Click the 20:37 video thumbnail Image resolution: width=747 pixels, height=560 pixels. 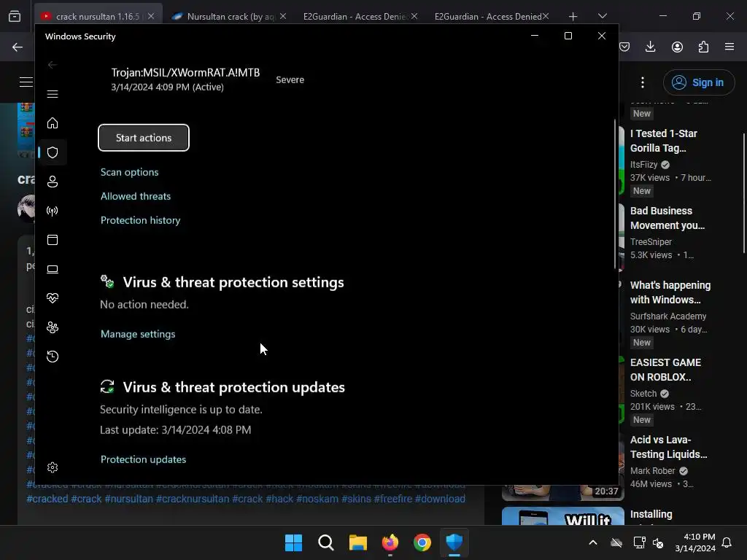point(562,492)
